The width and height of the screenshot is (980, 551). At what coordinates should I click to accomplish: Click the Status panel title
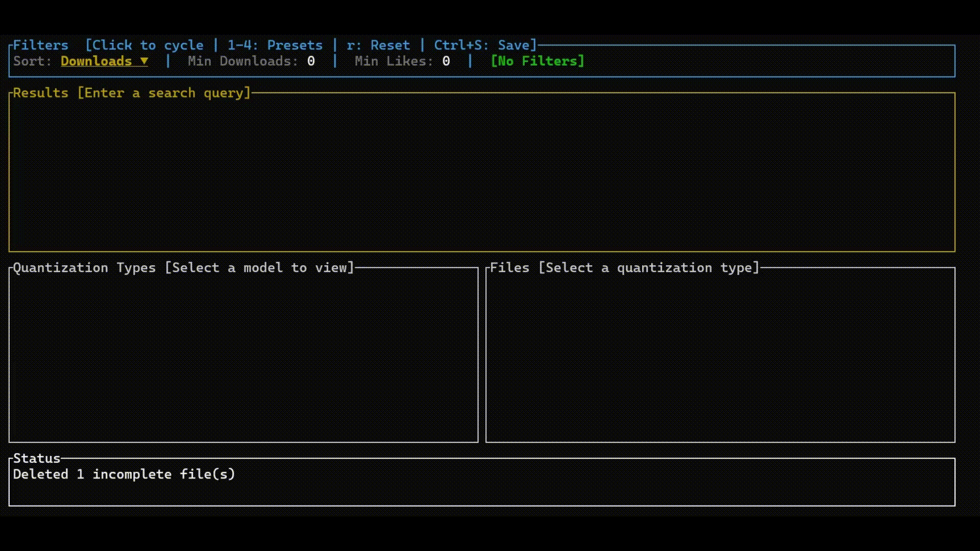[37, 458]
